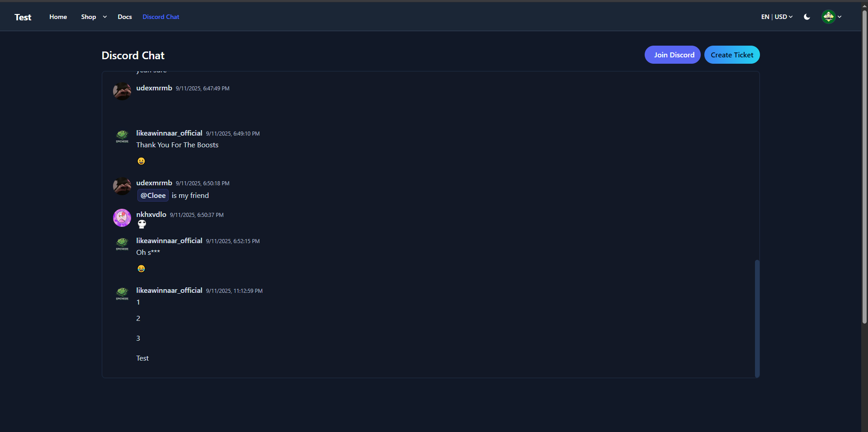Click the grinning emoji under Thank You message
The width and height of the screenshot is (868, 432).
point(141,161)
